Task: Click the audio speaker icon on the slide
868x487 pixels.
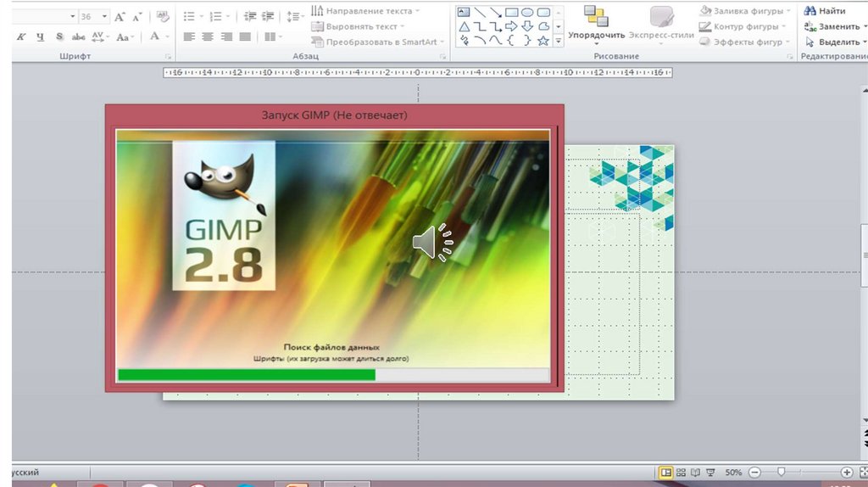Action: 432,243
